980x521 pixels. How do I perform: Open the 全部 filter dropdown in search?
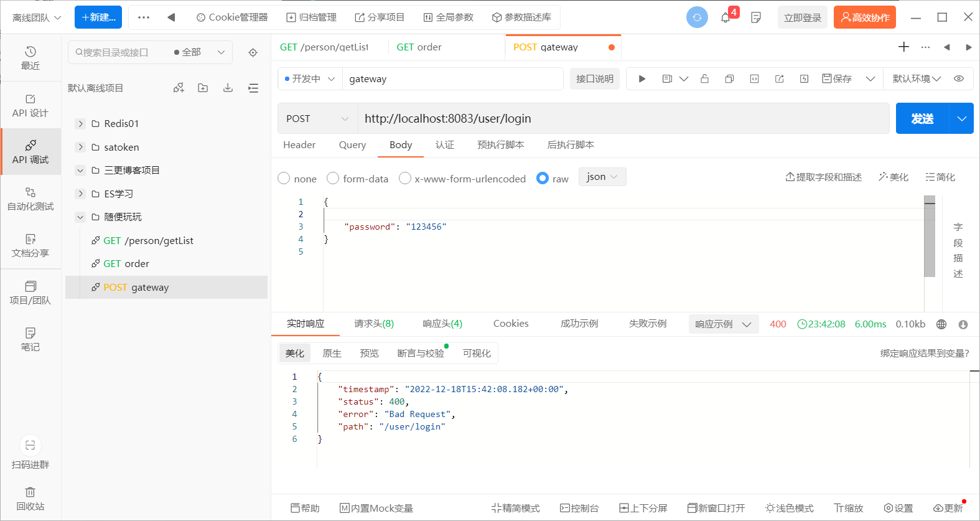click(x=199, y=52)
